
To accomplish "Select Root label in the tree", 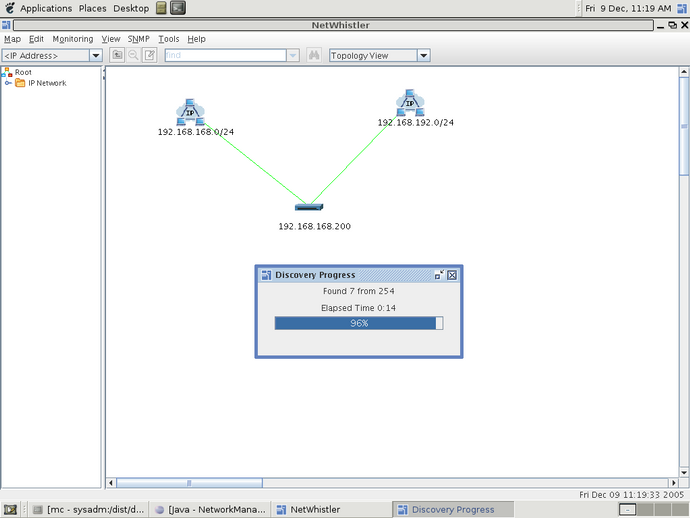I will (x=23, y=72).
